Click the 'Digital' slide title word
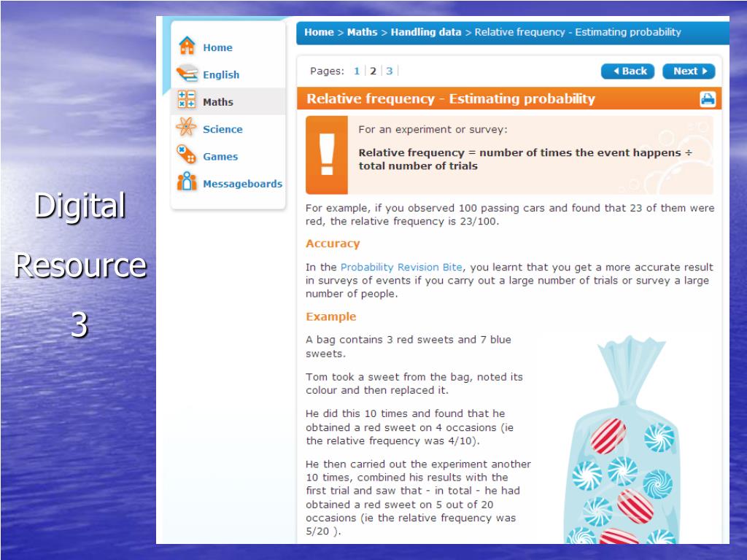 pos(80,206)
